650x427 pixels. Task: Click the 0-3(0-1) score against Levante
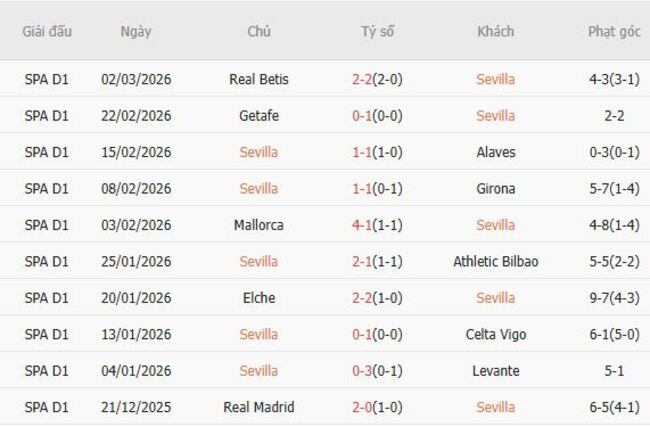click(x=376, y=371)
